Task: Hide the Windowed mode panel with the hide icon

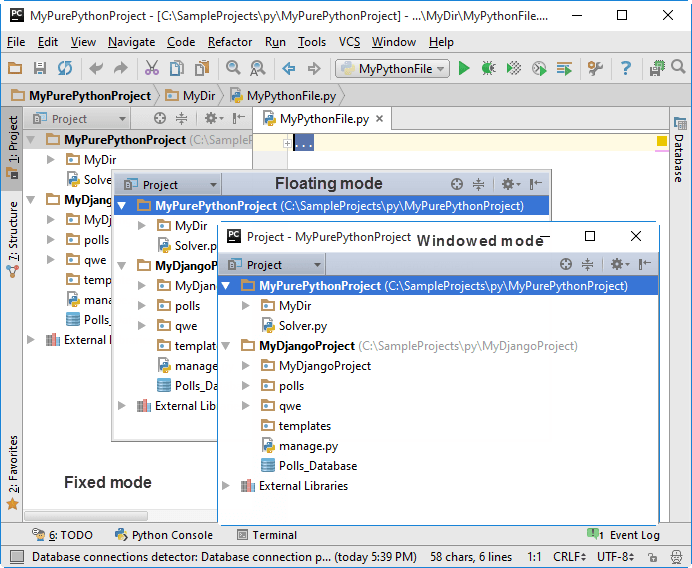Action: coord(644,264)
